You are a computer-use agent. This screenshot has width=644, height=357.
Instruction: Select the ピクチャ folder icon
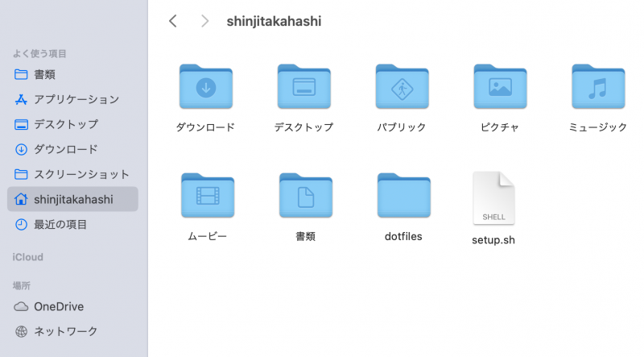[500, 87]
